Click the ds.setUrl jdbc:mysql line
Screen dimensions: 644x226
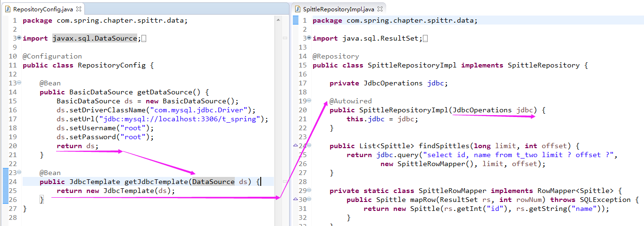(162, 119)
